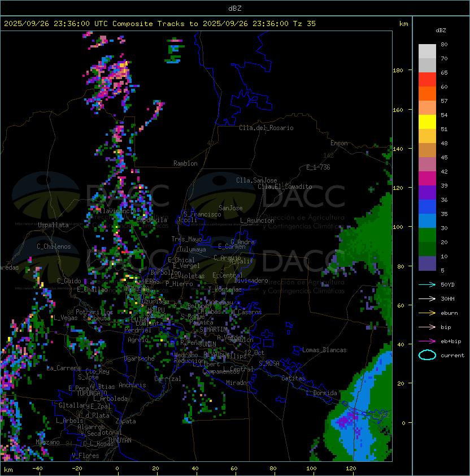Click the '50YD' legend label
This screenshot has height=476, width=470.
447,285
